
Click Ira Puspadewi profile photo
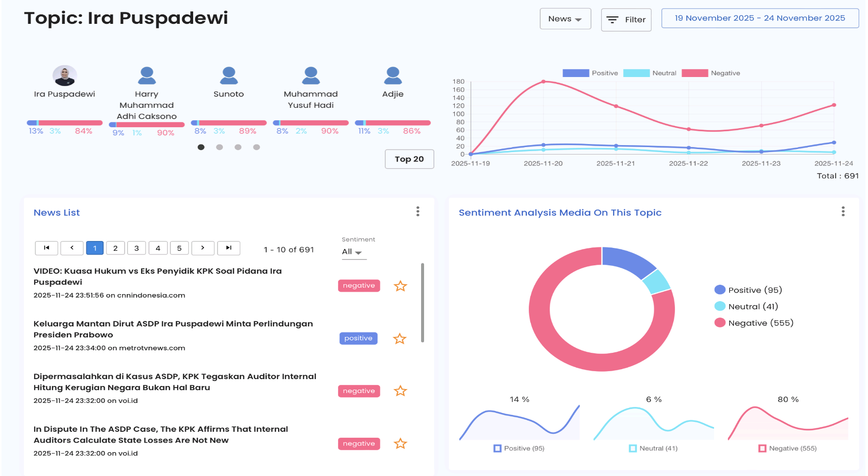click(65, 76)
